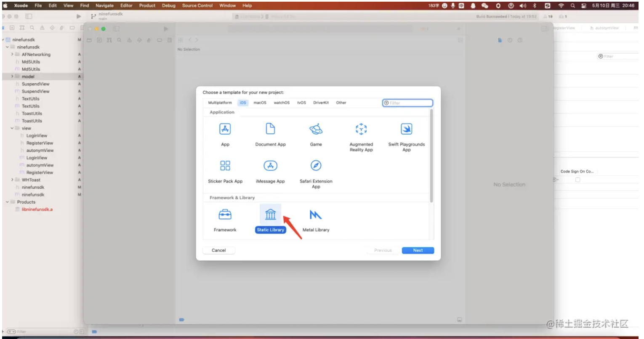Viewport: 644px width, 339px height.
Task: Open project navigator in front gray window
Action: [x=89, y=40]
